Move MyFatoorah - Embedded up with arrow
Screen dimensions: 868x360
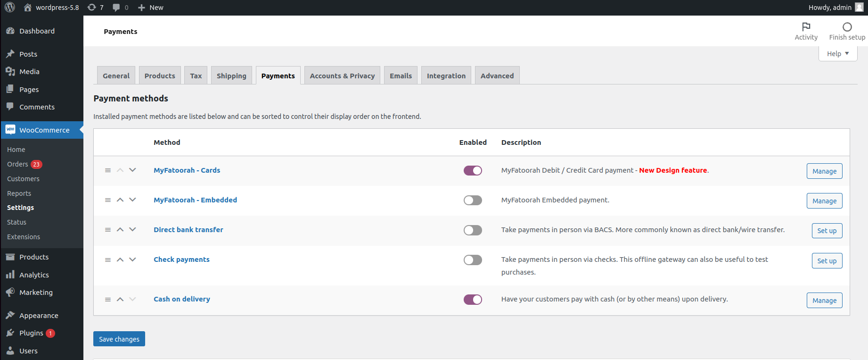click(x=120, y=200)
